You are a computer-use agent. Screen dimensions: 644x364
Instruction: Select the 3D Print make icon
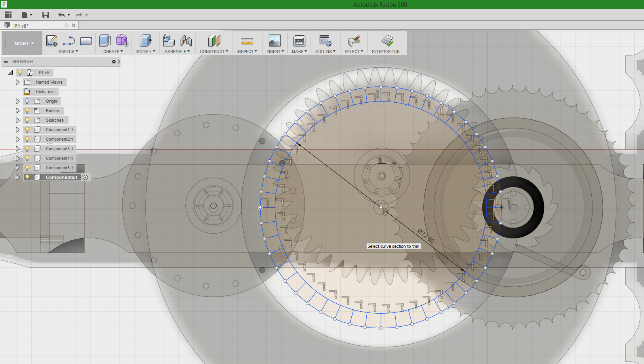[299, 40]
